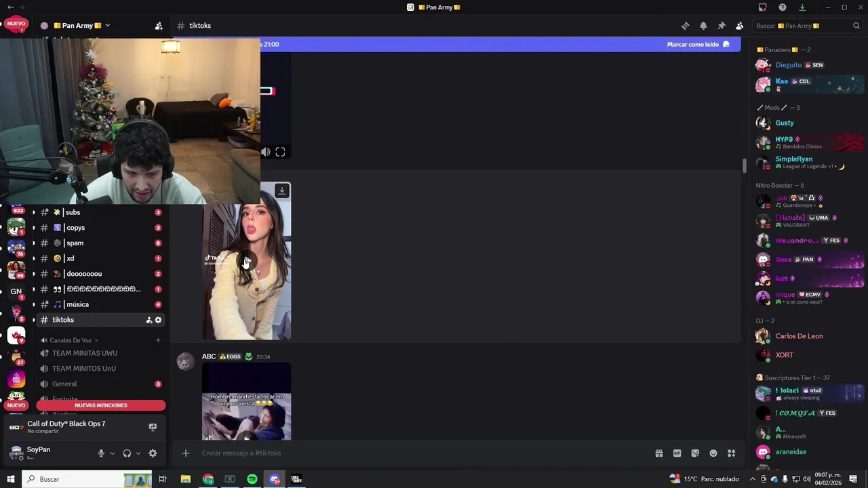The image size is (868, 488).
Task: Open headphone output options arrow
Action: 138,453
